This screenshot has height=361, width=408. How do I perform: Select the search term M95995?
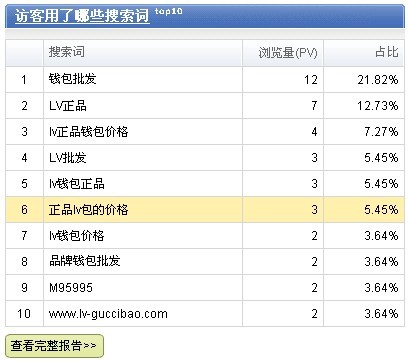(71, 288)
